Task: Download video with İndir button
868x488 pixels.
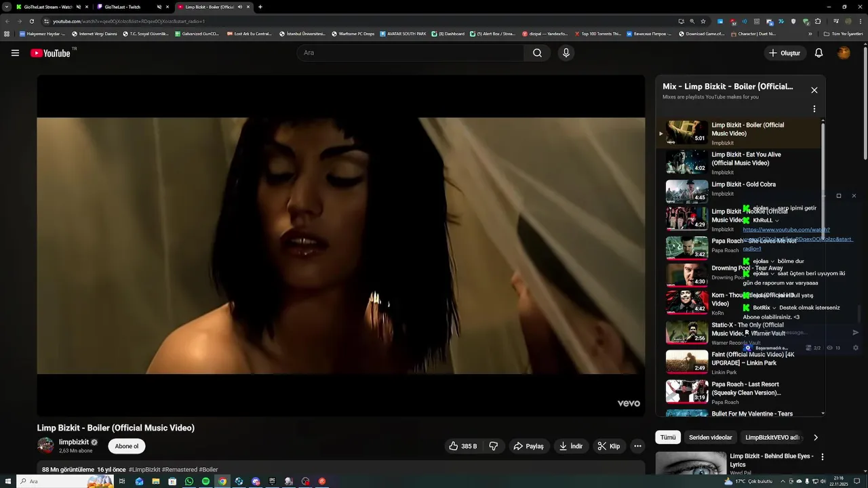Action: [x=571, y=446]
